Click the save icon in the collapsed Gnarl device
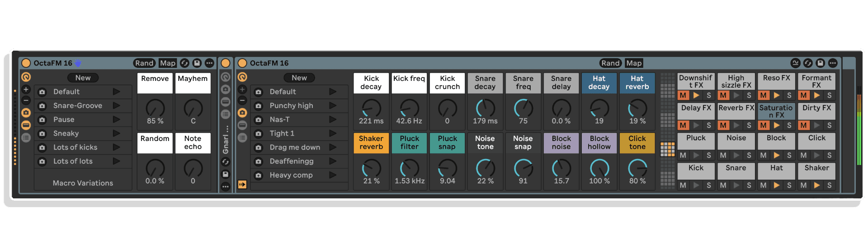 226,174
